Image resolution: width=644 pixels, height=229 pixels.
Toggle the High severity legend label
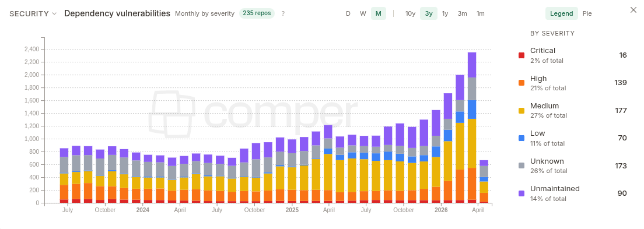click(538, 79)
